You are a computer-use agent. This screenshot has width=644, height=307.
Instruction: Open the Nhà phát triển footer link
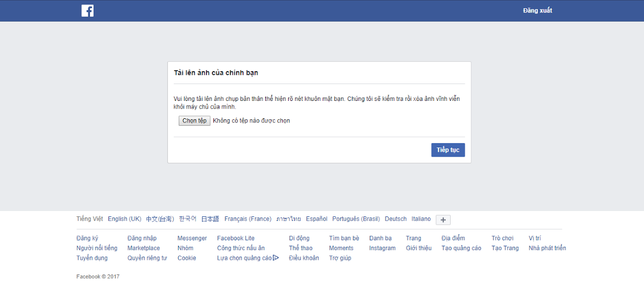(547, 248)
